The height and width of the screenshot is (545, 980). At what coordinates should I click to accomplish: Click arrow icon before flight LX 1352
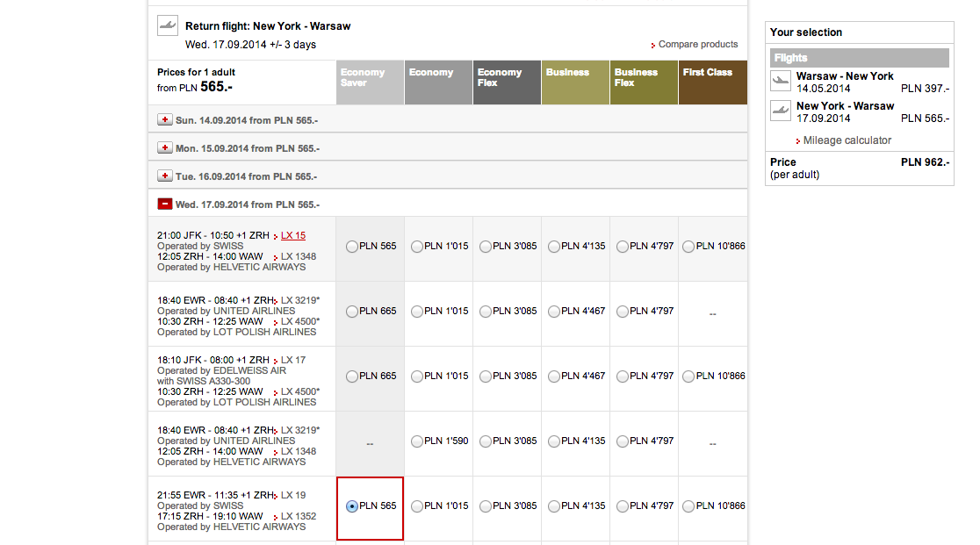(x=276, y=517)
